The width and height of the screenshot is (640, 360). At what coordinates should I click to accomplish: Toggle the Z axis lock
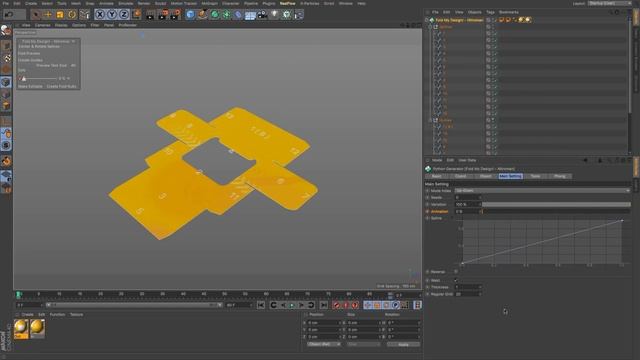tap(124, 15)
